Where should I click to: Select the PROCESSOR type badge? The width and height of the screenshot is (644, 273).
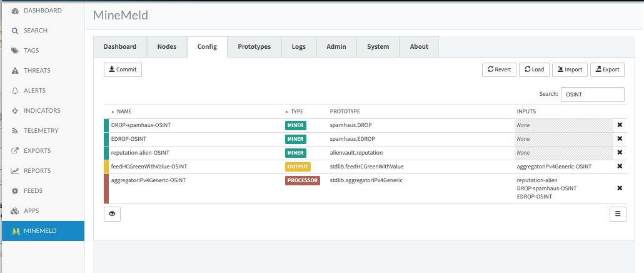tap(303, 180)
